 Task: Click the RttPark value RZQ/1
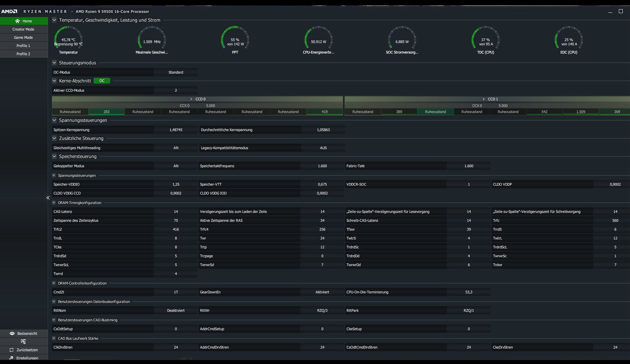(x=469, y=310)
